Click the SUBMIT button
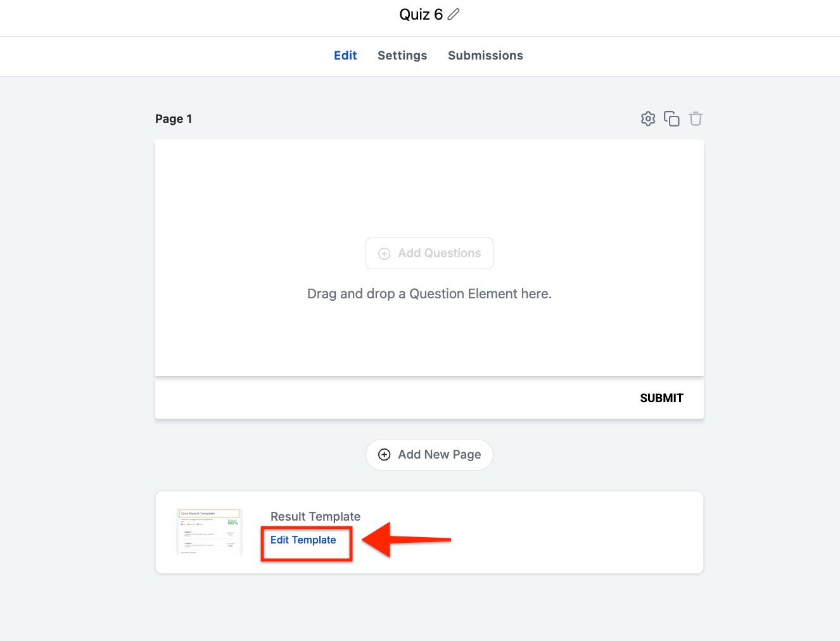 (x=661, y=398)
